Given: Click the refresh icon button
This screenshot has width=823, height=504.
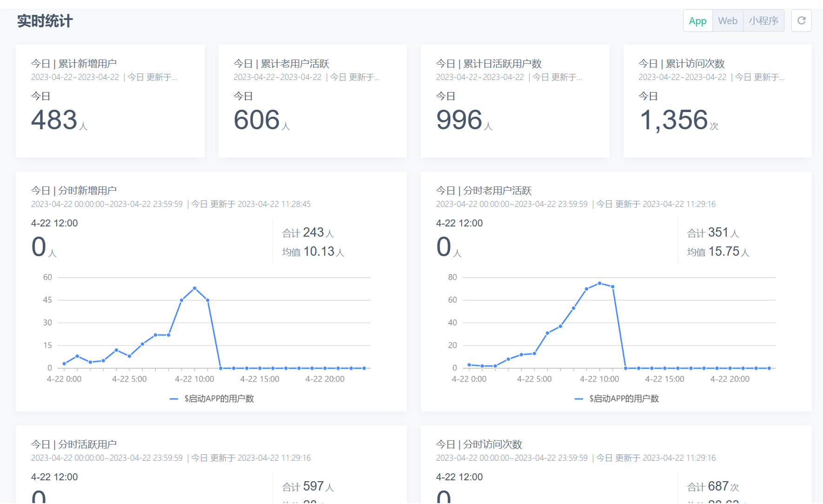Looking at the screenshot, I should (x=801, y=20).
